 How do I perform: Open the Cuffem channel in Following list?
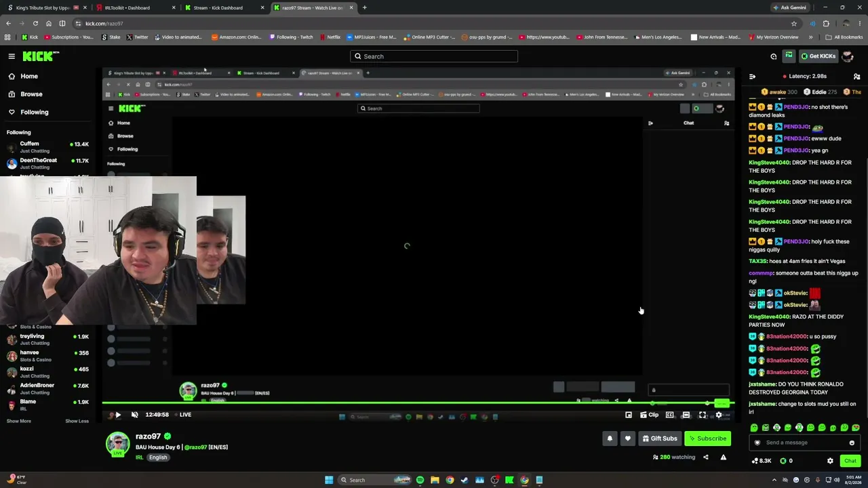47,146
